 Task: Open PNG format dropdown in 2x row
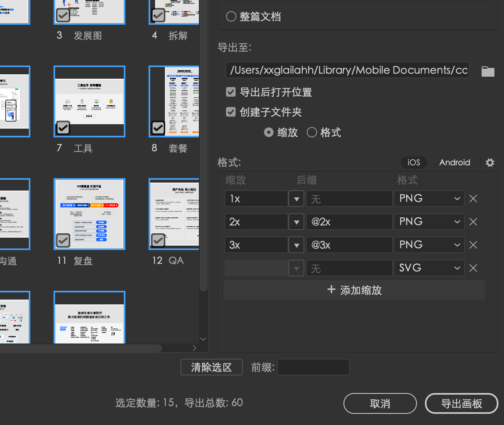[x=429, y=222]
